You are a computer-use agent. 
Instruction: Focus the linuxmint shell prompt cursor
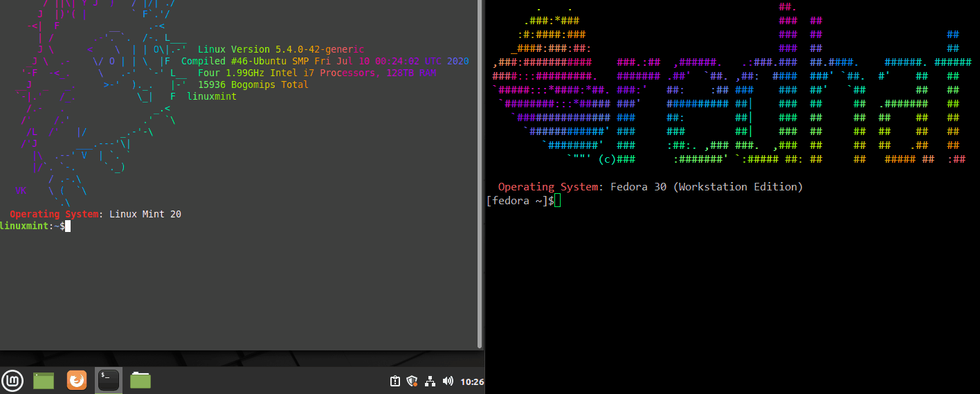pyautogui.click(x=68, y=226)
